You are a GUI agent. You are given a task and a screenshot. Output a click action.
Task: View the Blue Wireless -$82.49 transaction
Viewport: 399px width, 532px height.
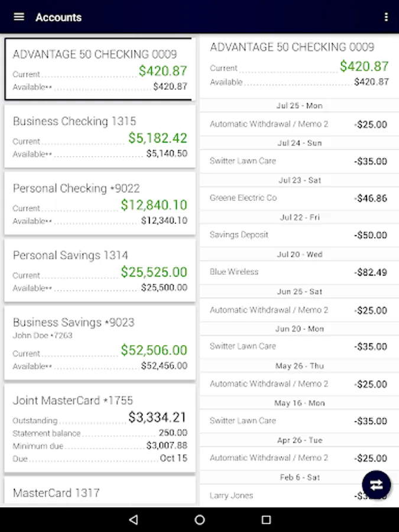pos(299,272)
